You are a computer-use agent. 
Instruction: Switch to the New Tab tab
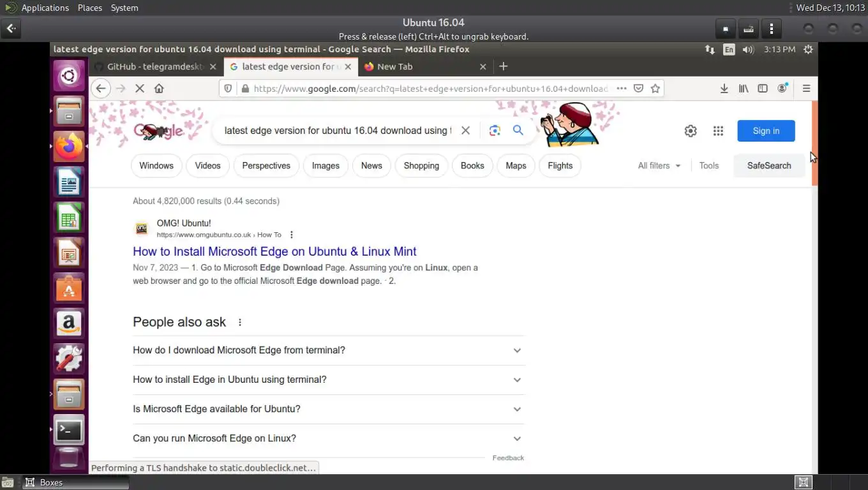pyautogui.click(x=424, y=66)
